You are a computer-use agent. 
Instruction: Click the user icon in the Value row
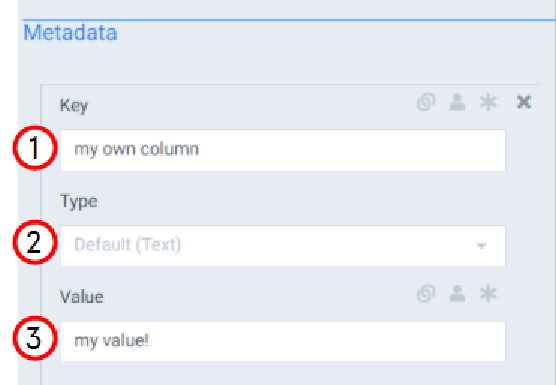pos(457,294)
